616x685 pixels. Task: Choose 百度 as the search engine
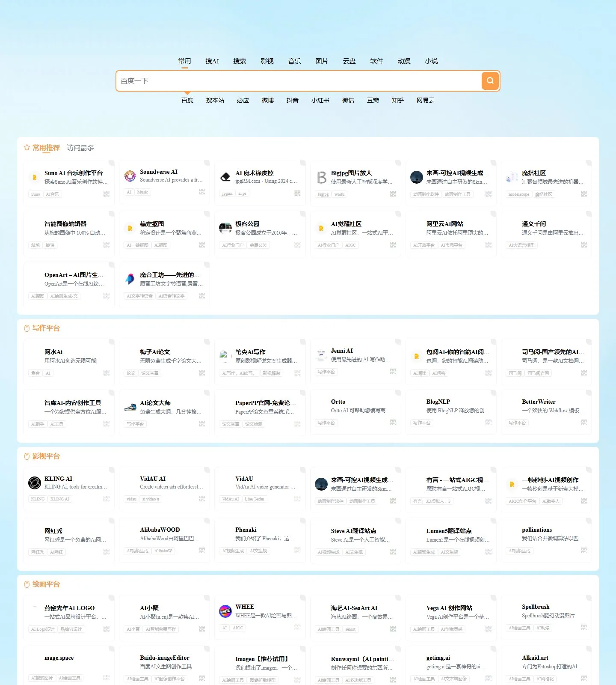(187, 100)
